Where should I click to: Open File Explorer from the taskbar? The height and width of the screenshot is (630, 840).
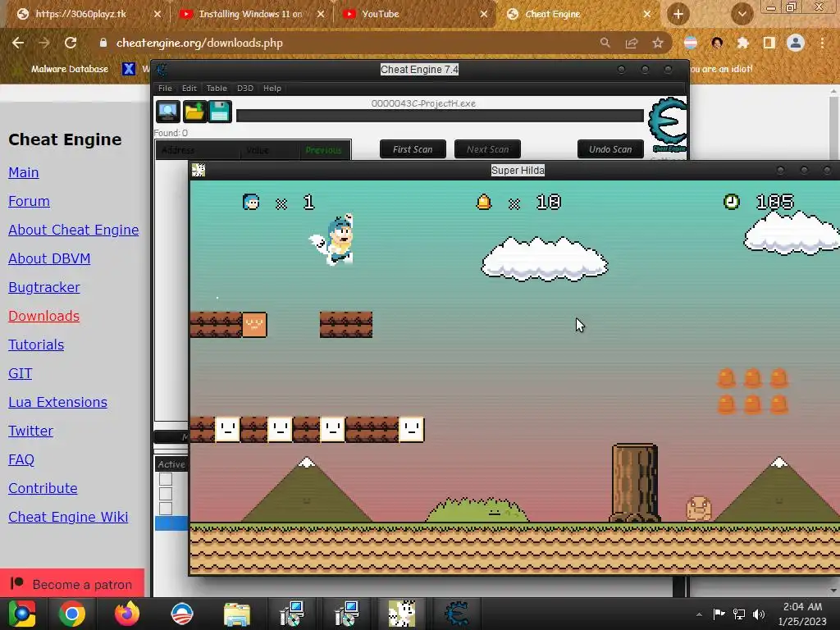(x=237, y=614)
